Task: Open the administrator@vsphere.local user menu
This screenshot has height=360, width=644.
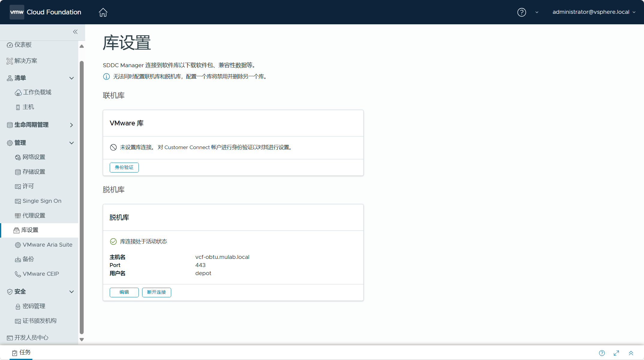Action: pos(594,12)
